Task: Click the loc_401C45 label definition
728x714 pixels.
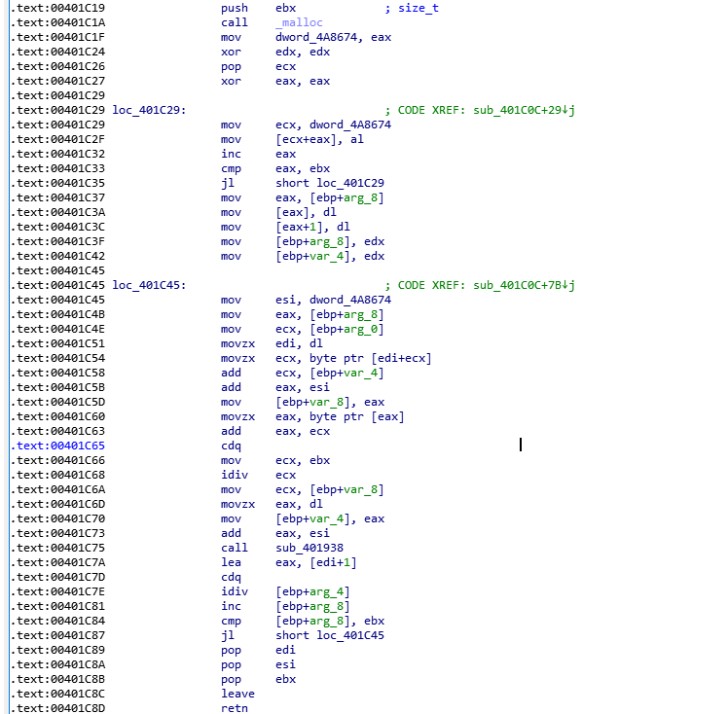Action: point(149,285)
